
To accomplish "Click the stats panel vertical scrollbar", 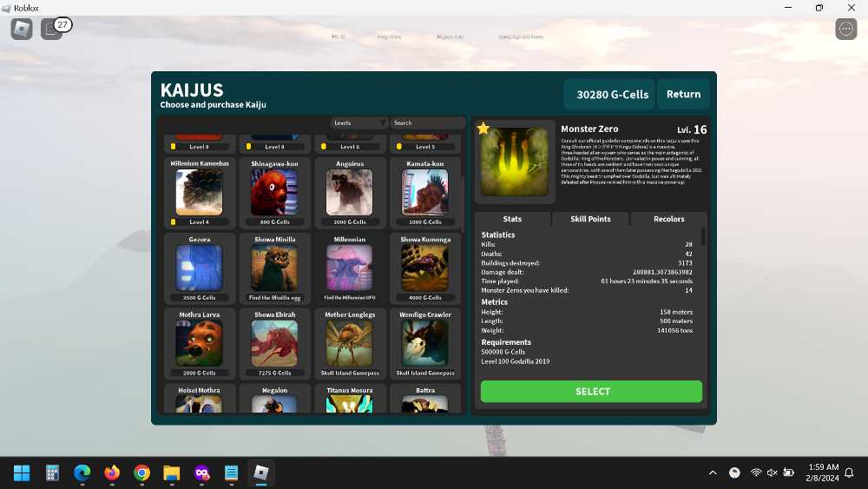I will point(704,237).
